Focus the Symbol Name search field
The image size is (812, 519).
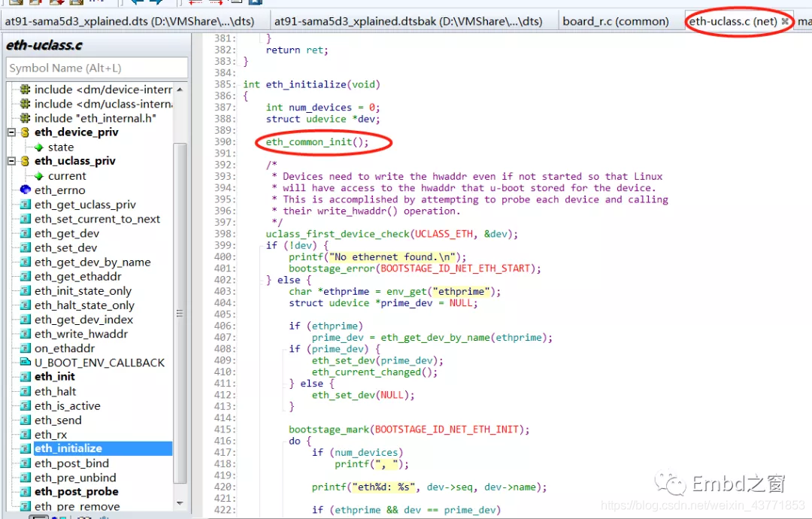point(96,68)
